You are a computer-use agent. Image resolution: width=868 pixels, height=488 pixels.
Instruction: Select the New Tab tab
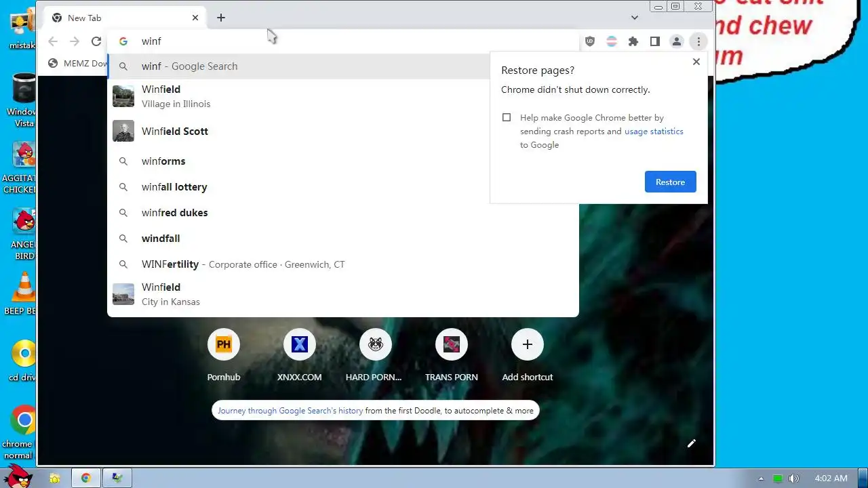coord(125,18)
